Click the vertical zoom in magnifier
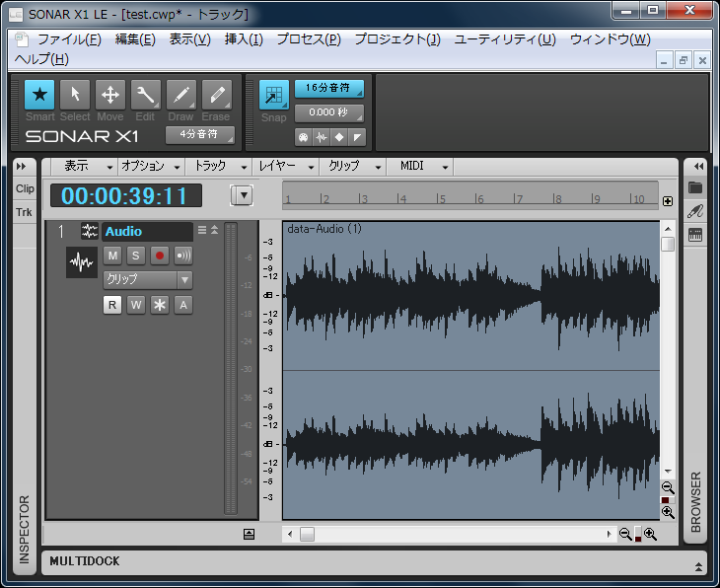 pyautogui.click(x=668, y=512)
